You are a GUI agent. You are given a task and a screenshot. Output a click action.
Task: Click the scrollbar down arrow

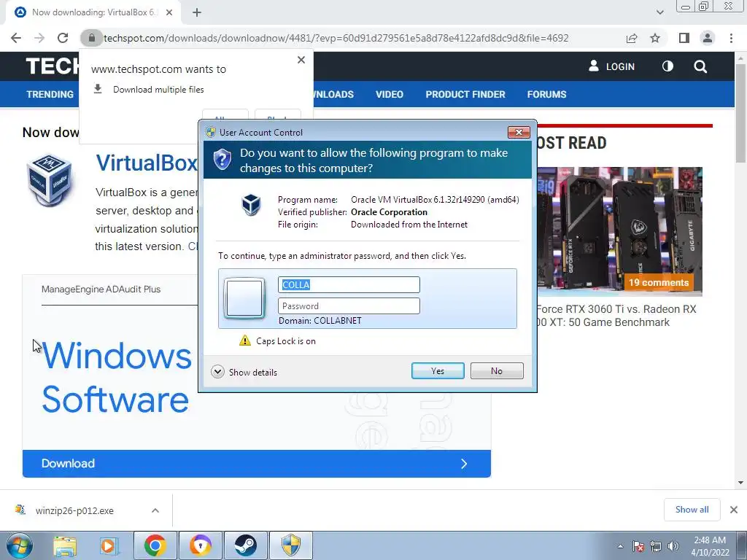(x=741, y=483)
